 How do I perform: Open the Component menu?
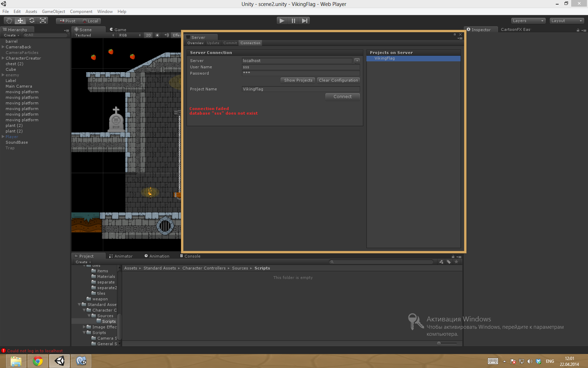81,12
